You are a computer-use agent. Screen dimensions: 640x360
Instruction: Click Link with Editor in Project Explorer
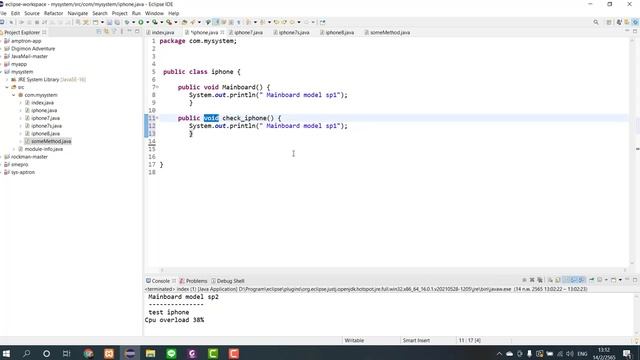(106, 32)
